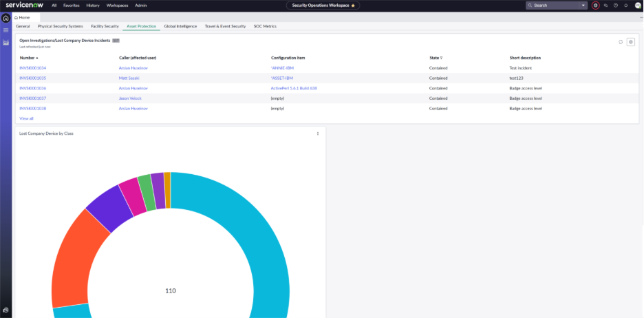Image resolution: width=644 pixels, height=318 pixels.
Task: Click the ServiceNow logo
Action: pyautogui.click(x=25, y=6)
